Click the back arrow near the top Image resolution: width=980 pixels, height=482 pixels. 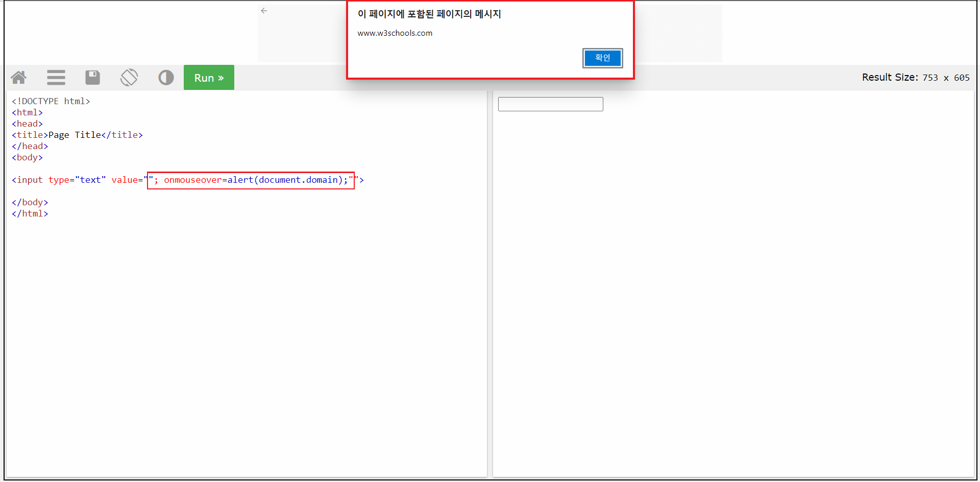coord(264,11)
